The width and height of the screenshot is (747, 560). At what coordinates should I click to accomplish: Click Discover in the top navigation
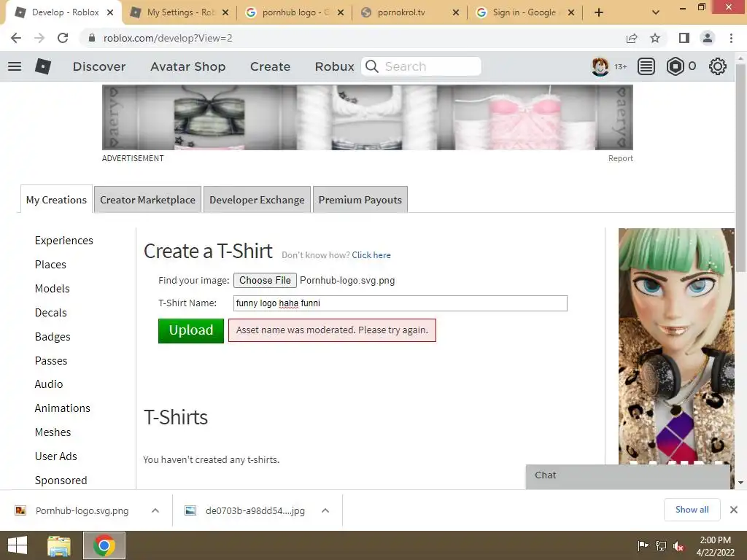(x=99, y=66)
